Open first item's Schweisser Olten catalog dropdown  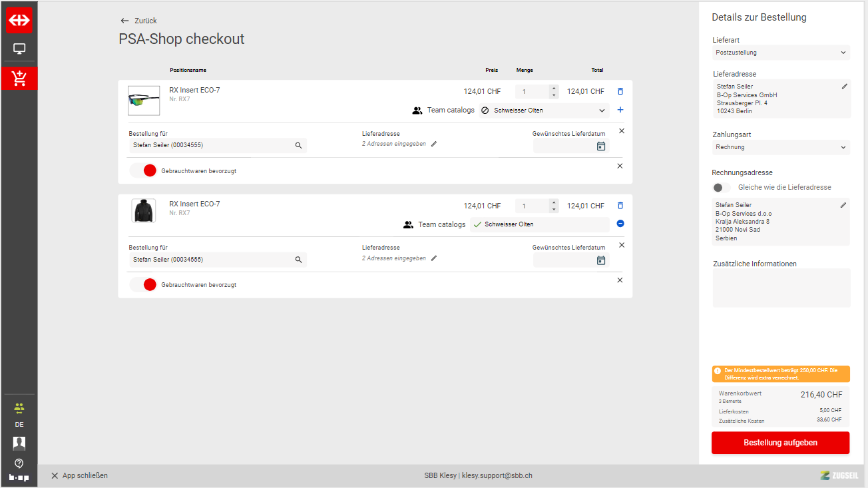coord(544,111)
